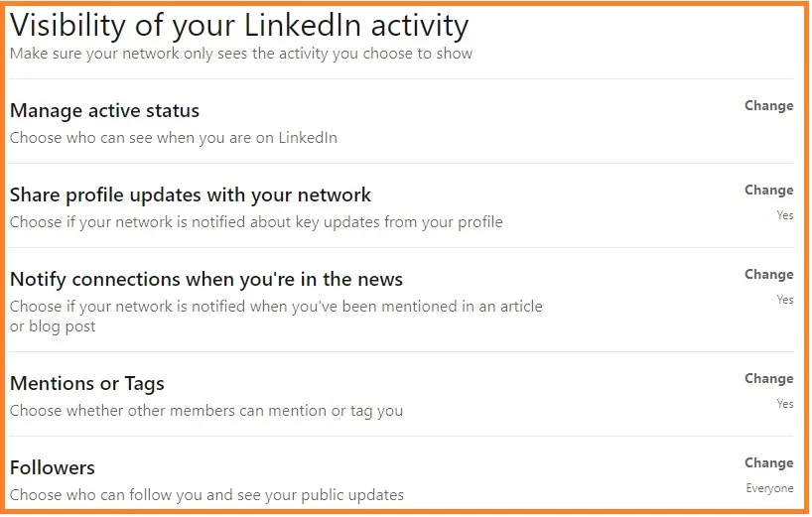Click description about who can follow you

tap(206, 495)
